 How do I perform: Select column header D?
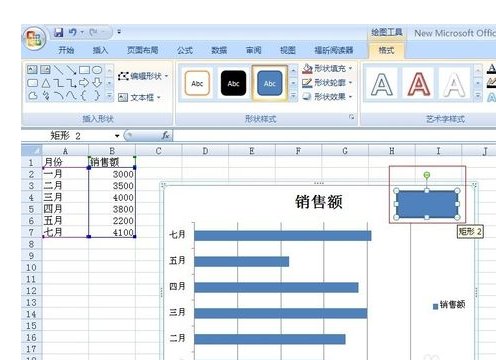[x=205, y=151]
